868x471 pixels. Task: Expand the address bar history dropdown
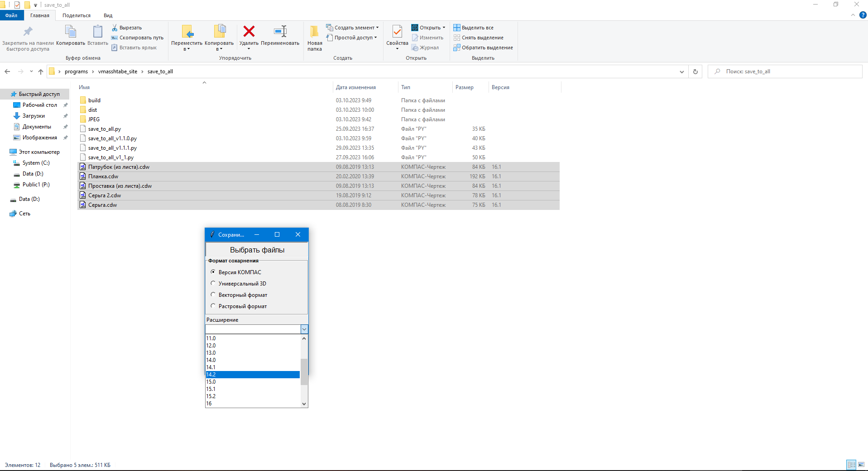click(x=682, y=71)
